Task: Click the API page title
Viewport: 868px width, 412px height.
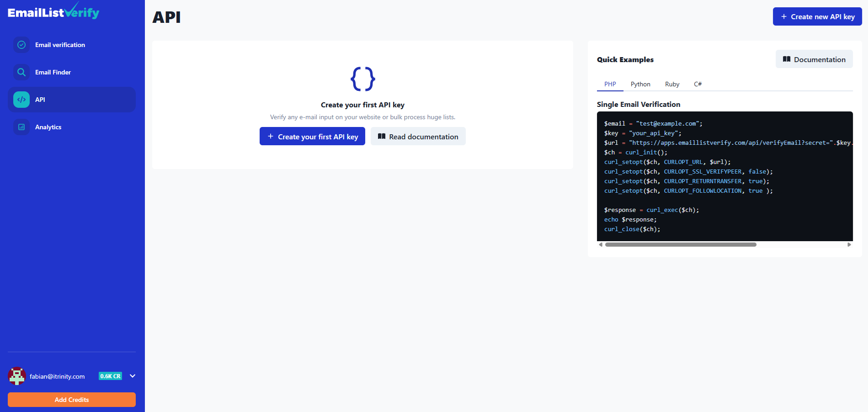Action: tap(166, 17)
